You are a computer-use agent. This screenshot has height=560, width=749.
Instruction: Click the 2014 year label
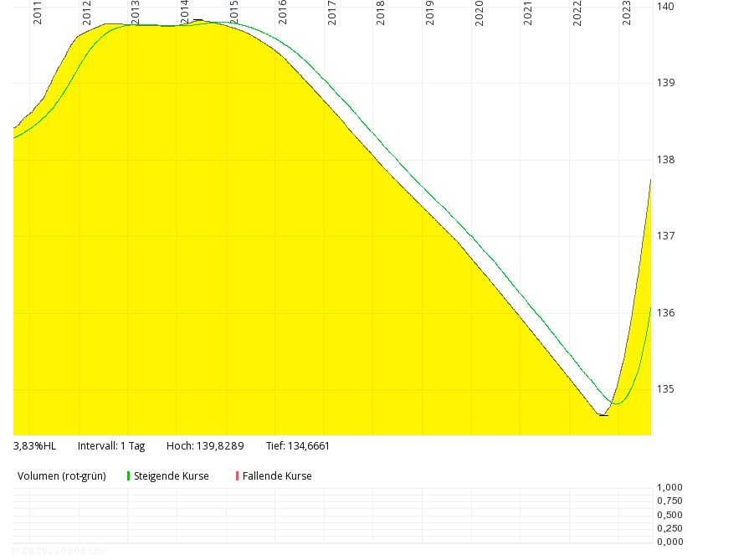click(184, 13)
